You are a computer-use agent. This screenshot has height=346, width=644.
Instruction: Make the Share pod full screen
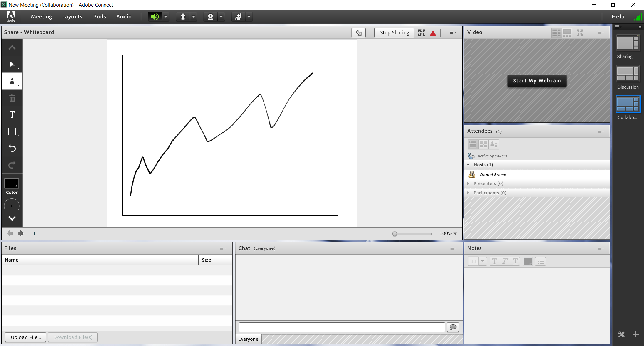[422, 33]
